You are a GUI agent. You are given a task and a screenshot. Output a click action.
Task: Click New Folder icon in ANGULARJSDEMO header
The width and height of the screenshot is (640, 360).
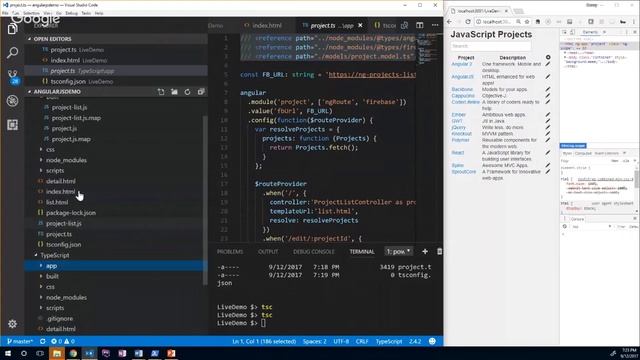point(174,92)
